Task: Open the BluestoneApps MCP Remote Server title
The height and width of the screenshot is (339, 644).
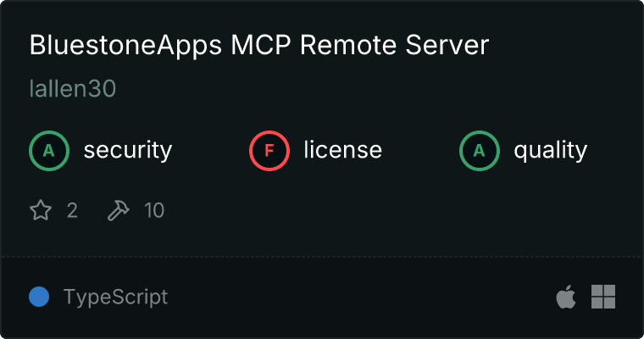Action: (x=258, y=46)
